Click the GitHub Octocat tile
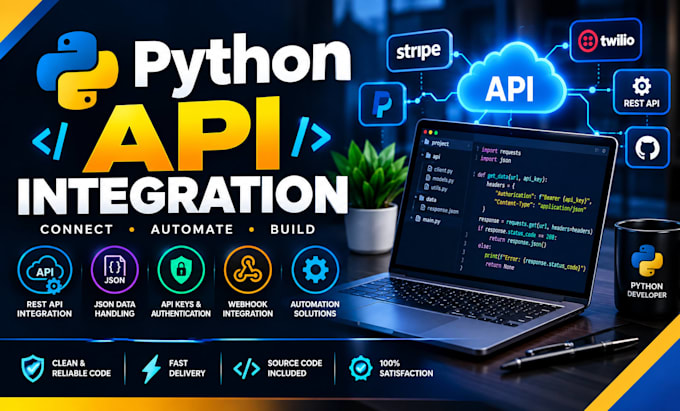This screenshot has width=680, height=411. [x=647, y=147]
